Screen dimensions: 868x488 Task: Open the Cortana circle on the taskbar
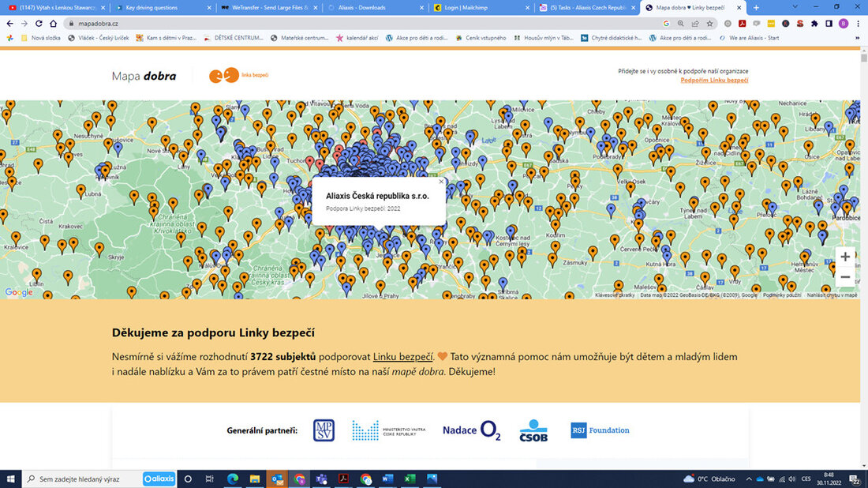[188, 479]
